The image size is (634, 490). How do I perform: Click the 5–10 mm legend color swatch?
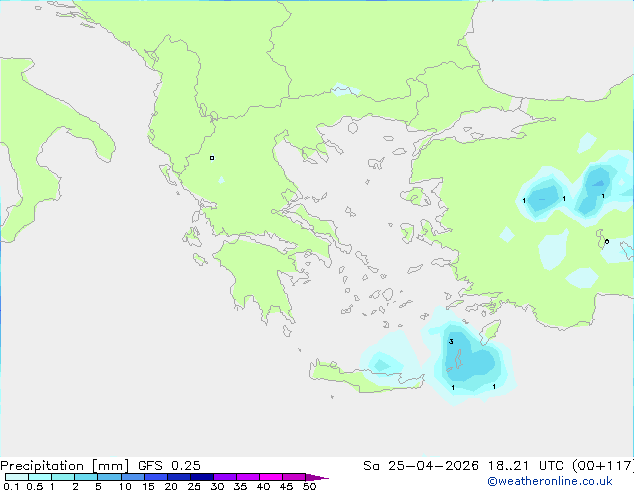pos(109,477)
